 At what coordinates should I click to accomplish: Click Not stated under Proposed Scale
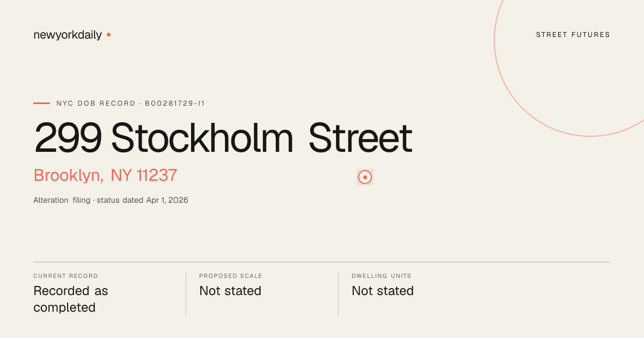230,291
